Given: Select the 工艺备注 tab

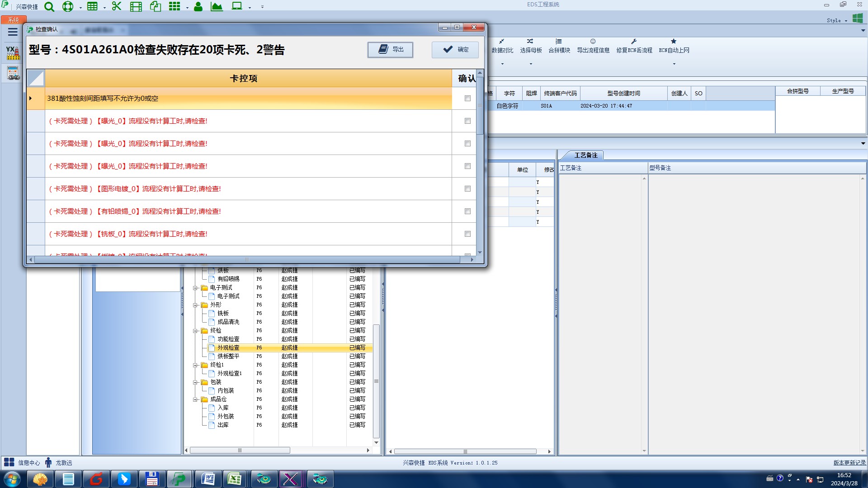Looking at the screenshot, I should (585, 155).
